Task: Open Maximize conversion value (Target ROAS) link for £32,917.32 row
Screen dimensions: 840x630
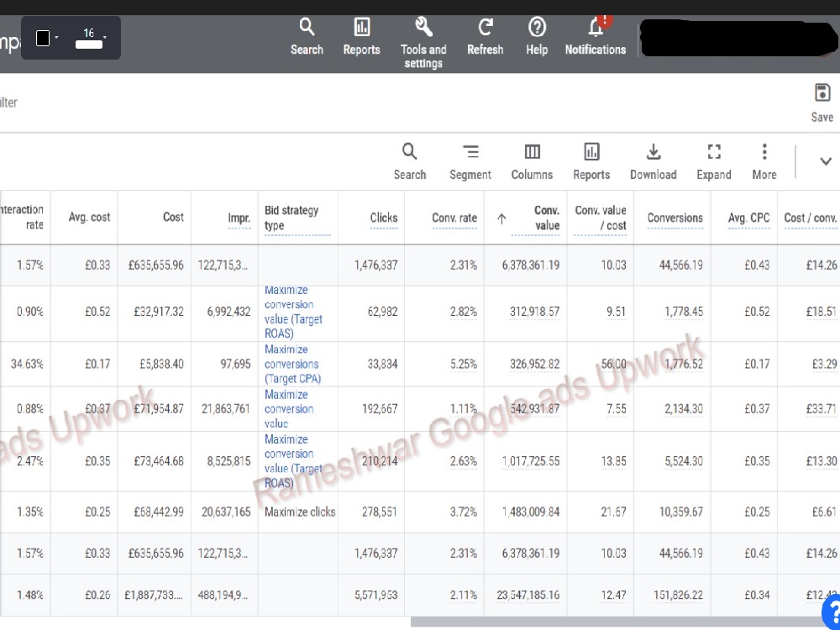Action: (293, 312)
